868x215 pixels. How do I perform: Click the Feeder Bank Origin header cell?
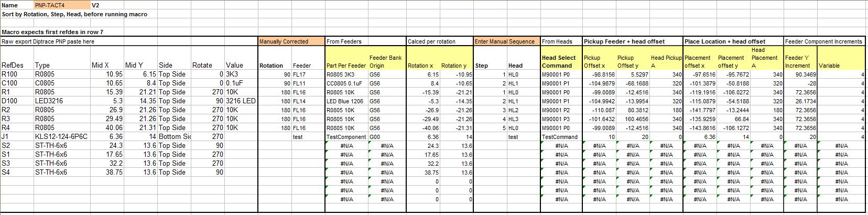385,62
